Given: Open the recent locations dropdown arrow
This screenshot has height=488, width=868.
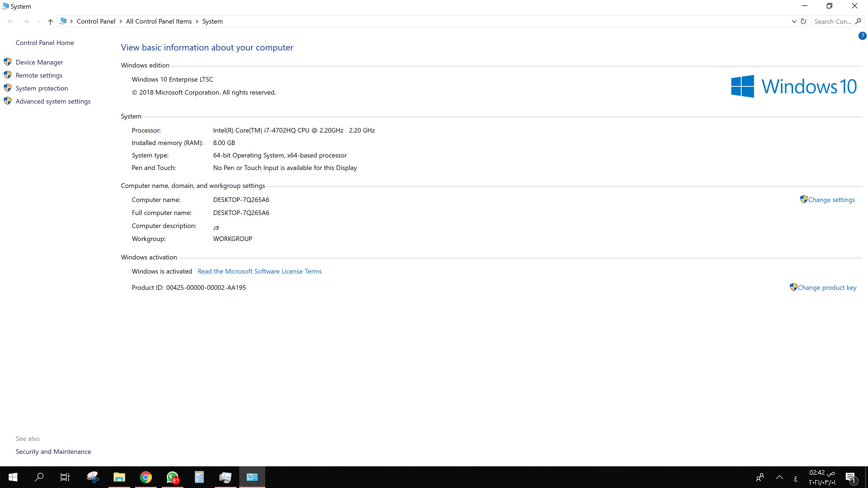Looking at the screenshot, I should tap(39, 22).
